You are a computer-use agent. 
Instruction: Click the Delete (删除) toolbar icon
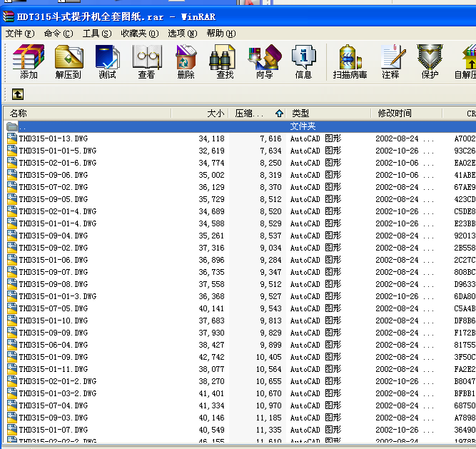tap(186, 61)
